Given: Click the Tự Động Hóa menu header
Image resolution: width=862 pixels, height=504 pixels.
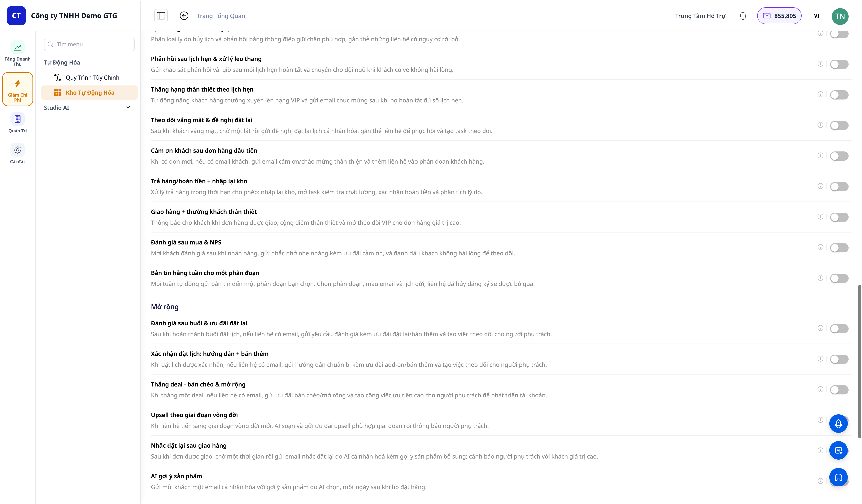Looking at the screenshot, I should [62, 63].
